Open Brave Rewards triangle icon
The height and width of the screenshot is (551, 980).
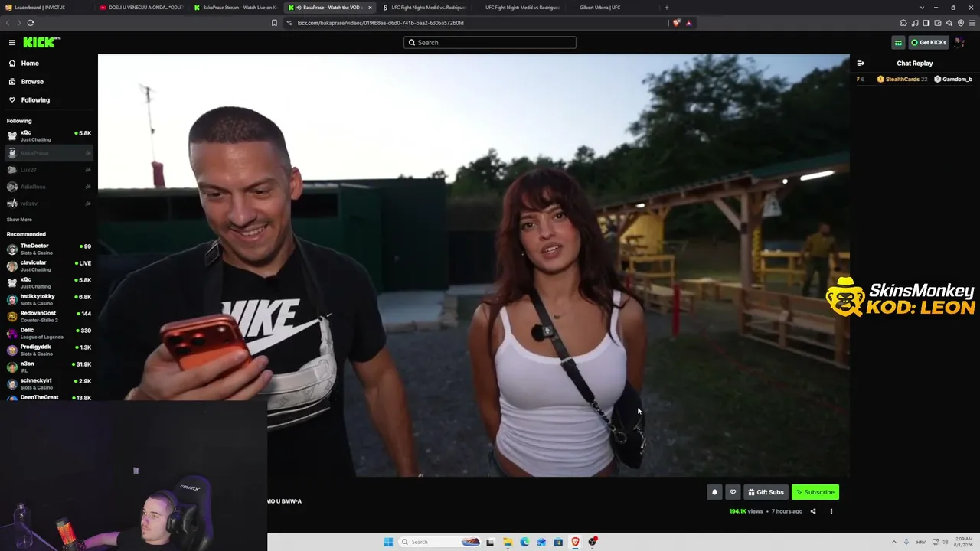pos(688,23)
